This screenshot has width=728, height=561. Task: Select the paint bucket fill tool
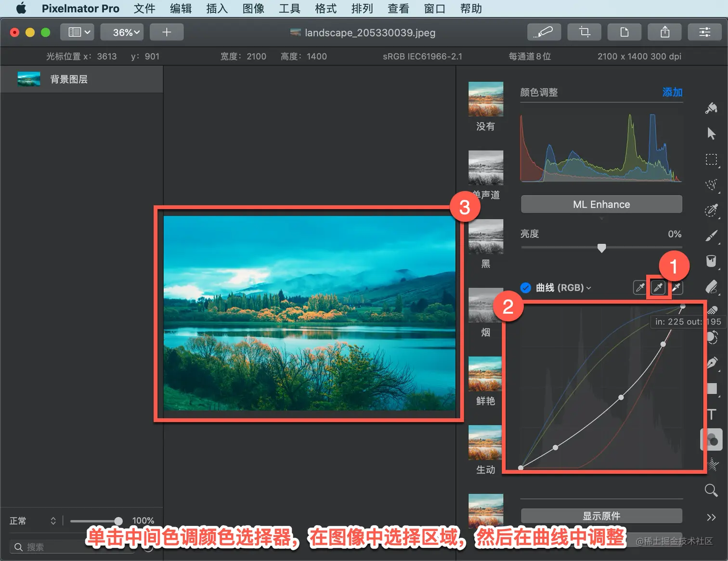[x=711, y=261]
